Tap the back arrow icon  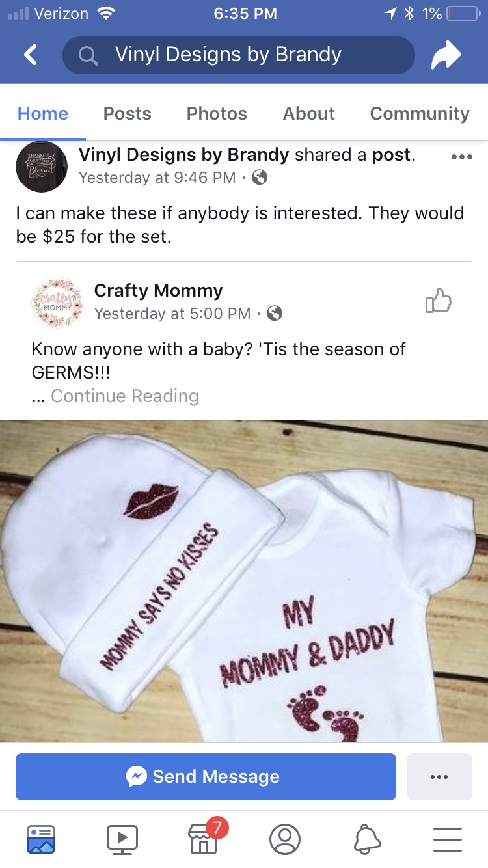[31, 55]
